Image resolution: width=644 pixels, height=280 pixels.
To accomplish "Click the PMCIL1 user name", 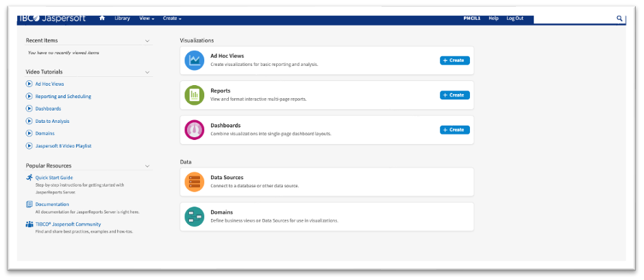I will [472, 19].
